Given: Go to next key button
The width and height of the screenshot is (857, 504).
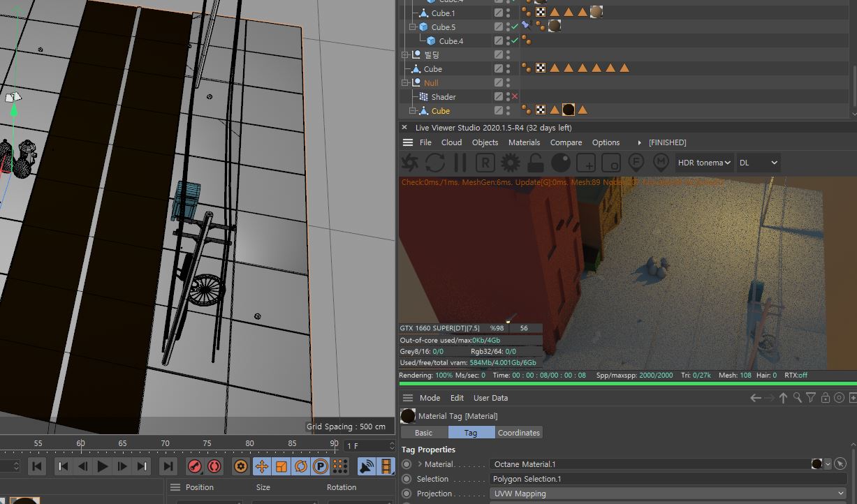Looking at the screenshot, I should tap(142, 466).
